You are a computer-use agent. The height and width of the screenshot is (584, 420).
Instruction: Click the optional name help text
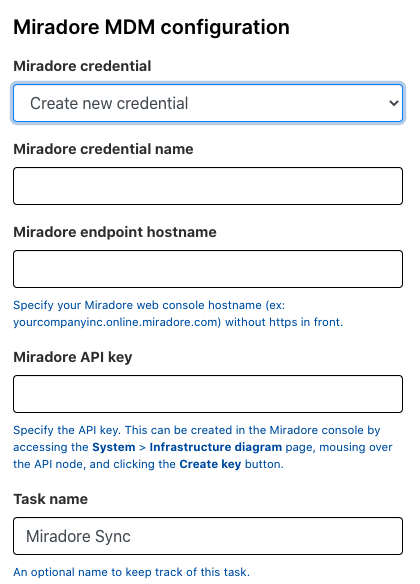click(x=131, y=572)
